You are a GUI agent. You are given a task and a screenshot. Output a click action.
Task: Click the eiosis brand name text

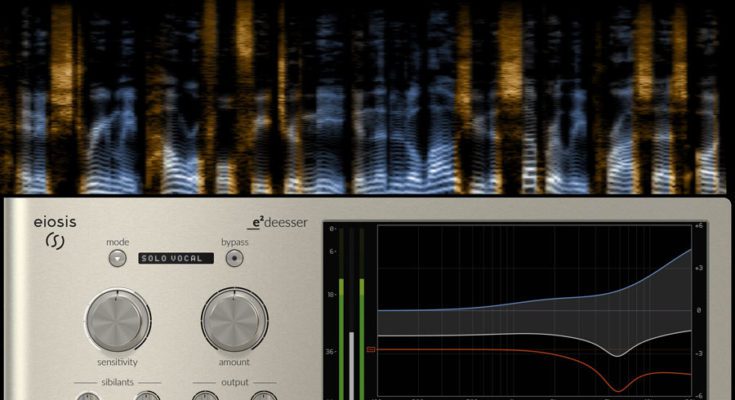tap(54, 222)
